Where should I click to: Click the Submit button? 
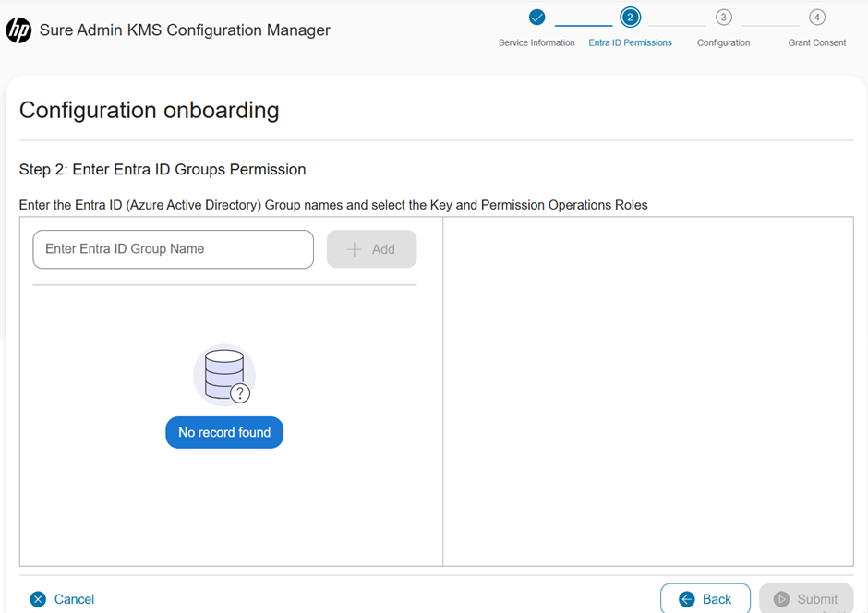point(806,599)
